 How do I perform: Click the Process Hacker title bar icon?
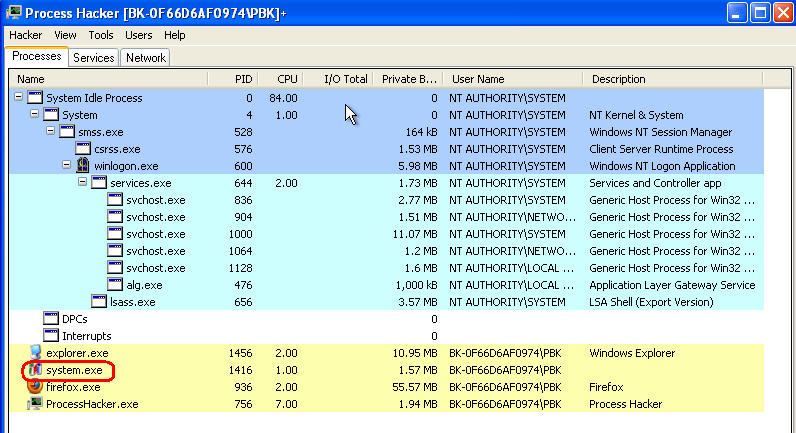coord(13,13)
